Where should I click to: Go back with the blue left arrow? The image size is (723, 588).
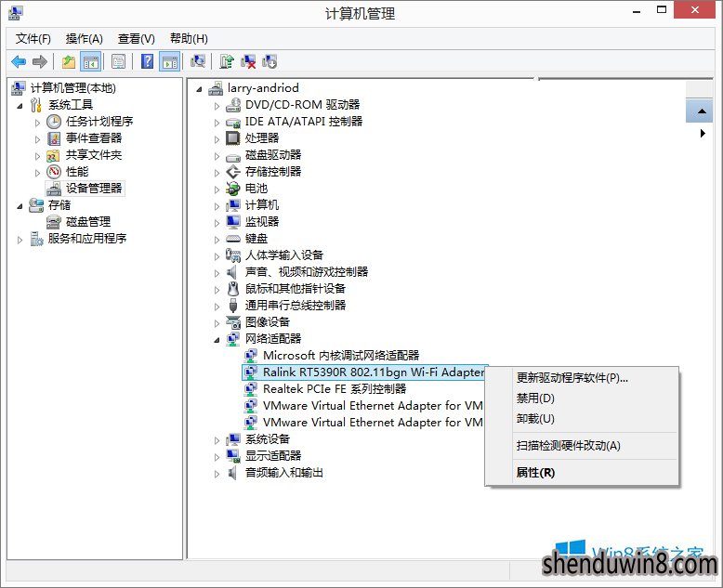coord(19,61)
